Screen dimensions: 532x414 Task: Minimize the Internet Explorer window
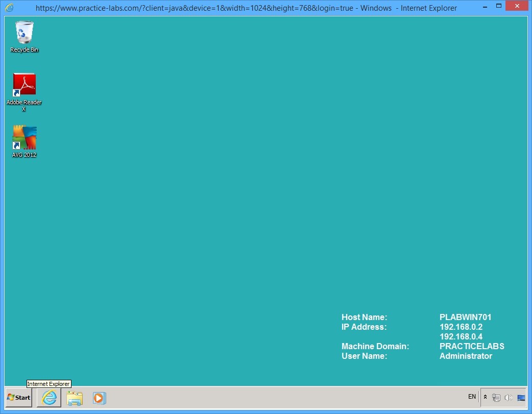pos(485,6)
